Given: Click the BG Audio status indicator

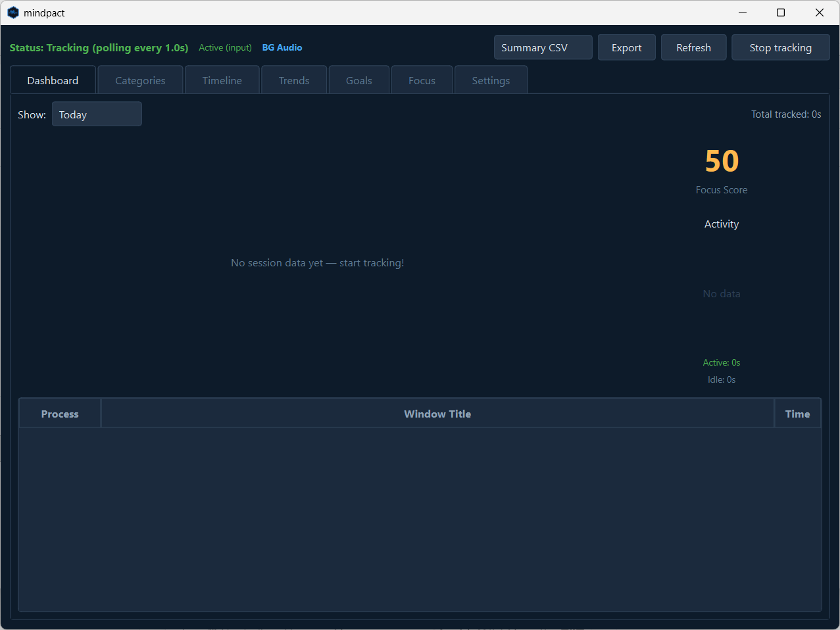Looking at the screenshot, I should coord(282,47).
